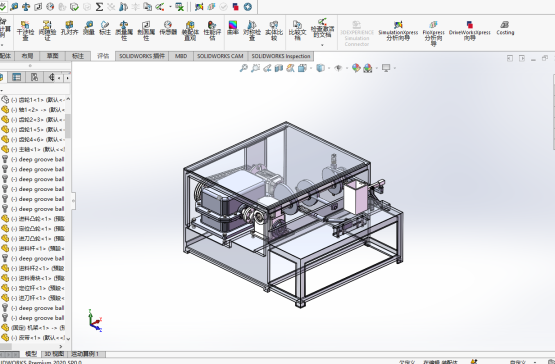The height and width of the screenshot is (364, 555).
Task: Run 性能评估 performance evaluation
Action: click(212, 30)
